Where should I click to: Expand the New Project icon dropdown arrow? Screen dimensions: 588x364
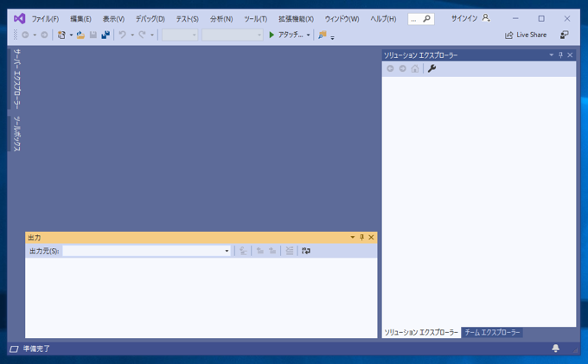(71, 35)
